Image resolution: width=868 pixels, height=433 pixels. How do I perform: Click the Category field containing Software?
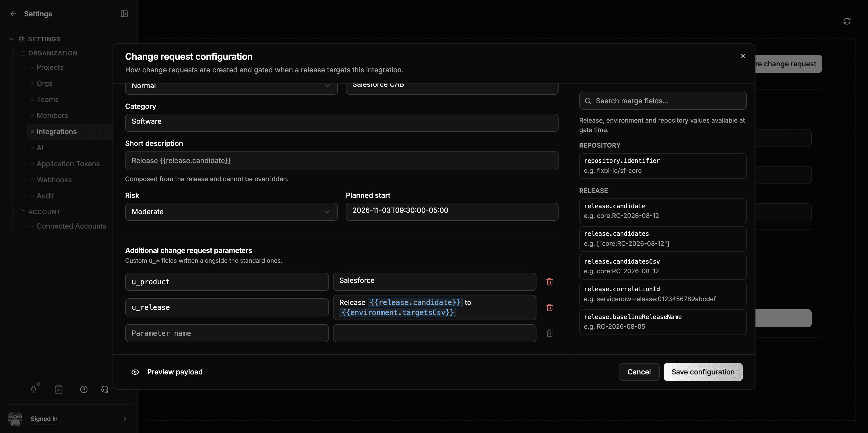(342, 123)
